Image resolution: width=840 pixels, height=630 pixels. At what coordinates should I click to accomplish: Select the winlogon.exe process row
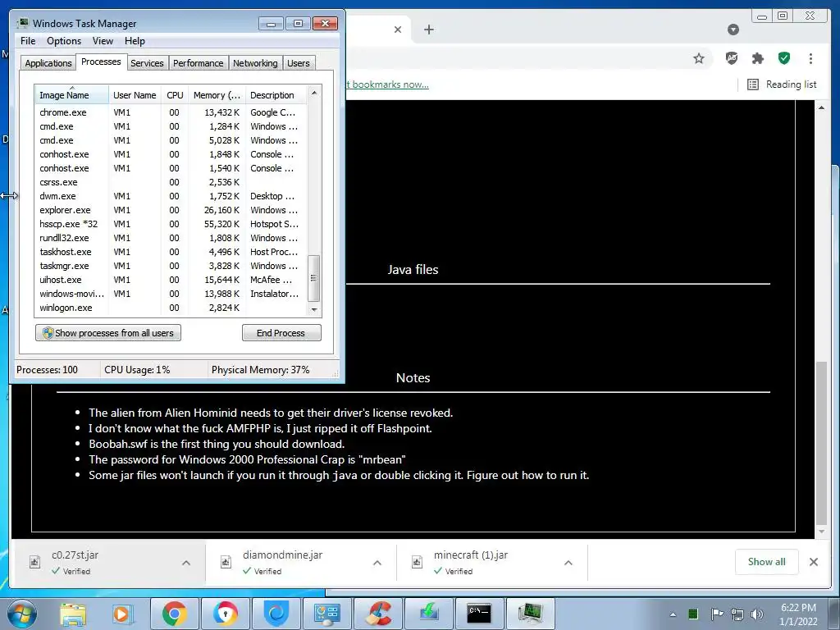click(x=171, y=308)
